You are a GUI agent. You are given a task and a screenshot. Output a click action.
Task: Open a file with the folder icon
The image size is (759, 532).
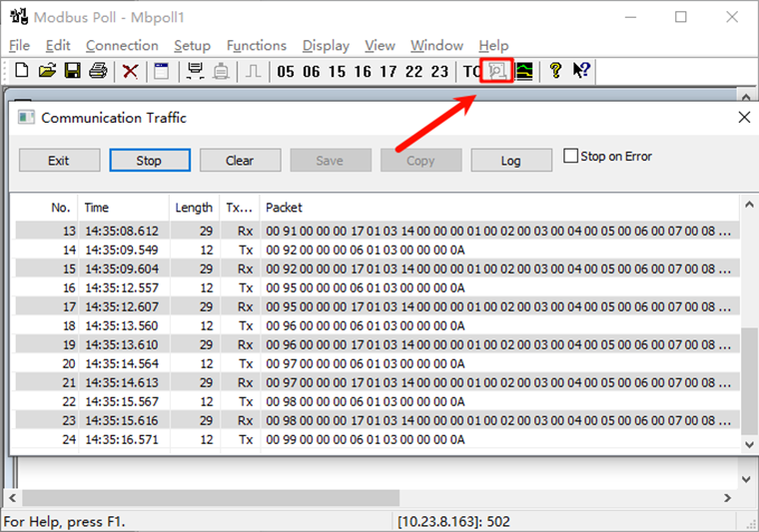[48, 71]
